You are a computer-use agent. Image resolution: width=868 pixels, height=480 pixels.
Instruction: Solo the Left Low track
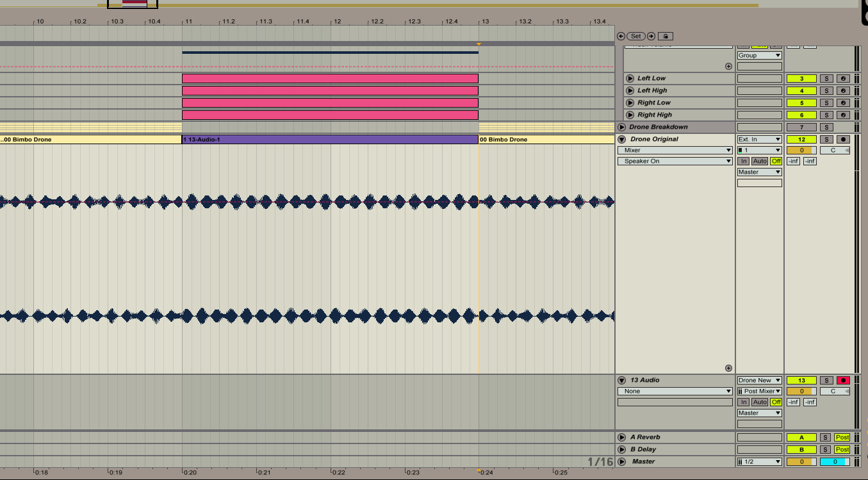tap(826, 79)
